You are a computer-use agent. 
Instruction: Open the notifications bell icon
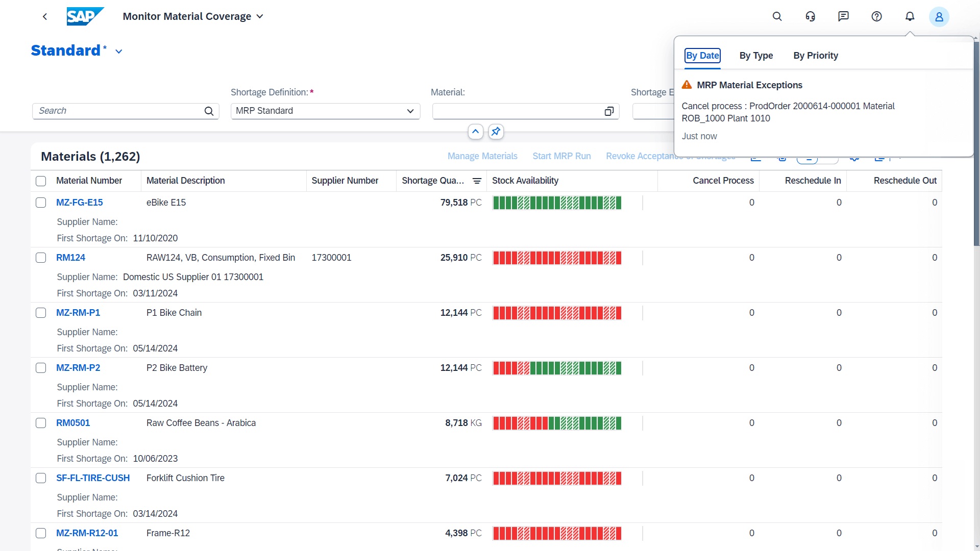910,16
